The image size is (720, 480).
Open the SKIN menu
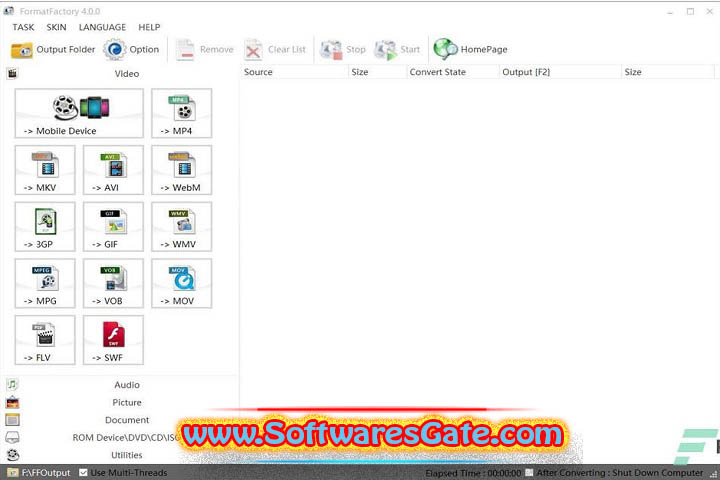coord(56,27)
